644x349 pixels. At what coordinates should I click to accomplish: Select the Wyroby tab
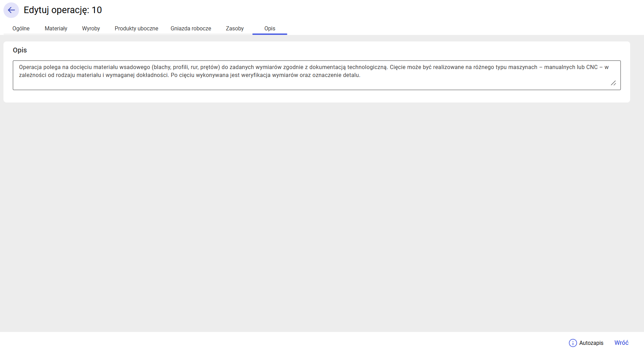(x=91, y=29)
